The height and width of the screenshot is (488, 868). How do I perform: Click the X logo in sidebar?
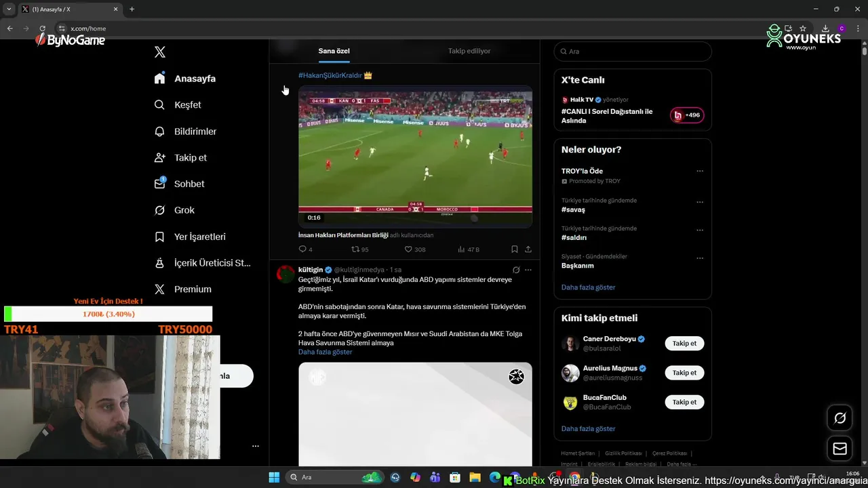click(160, 52)
